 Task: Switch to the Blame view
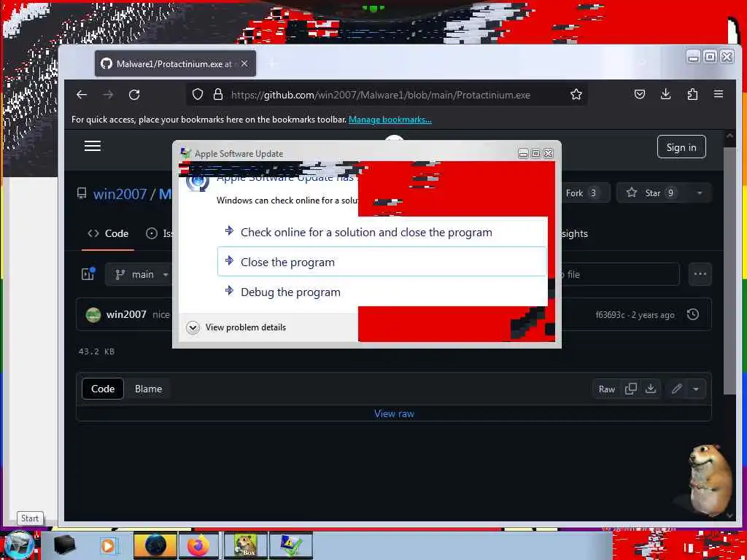148,389
